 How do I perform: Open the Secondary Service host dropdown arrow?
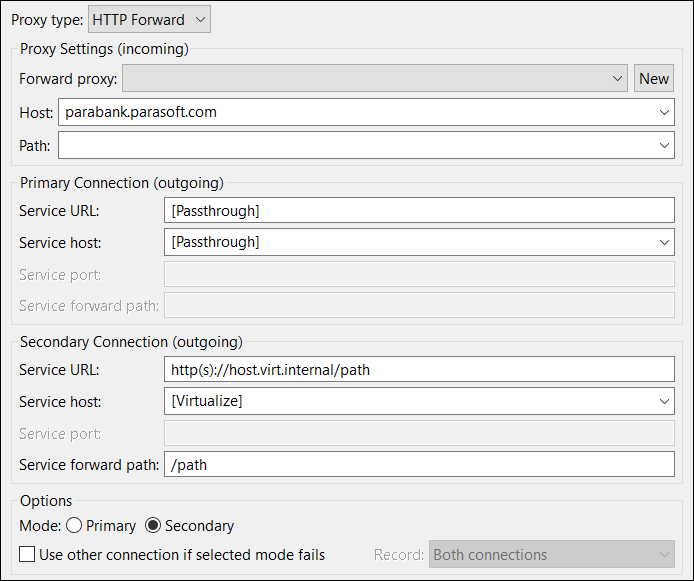664,401
